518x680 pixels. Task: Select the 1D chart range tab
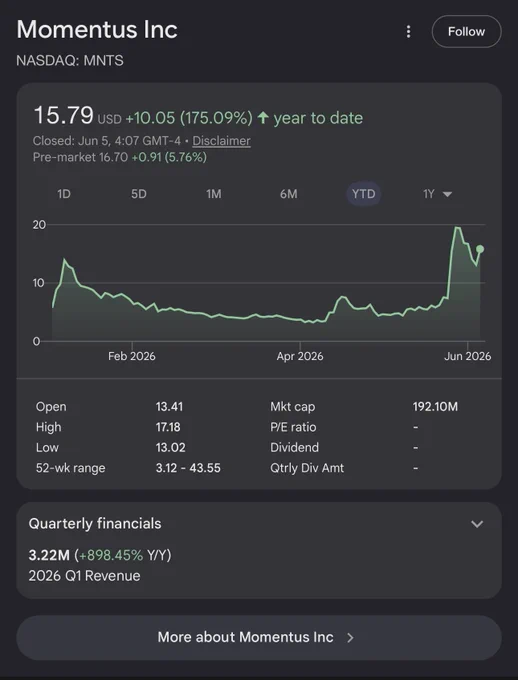pos(64,194)
